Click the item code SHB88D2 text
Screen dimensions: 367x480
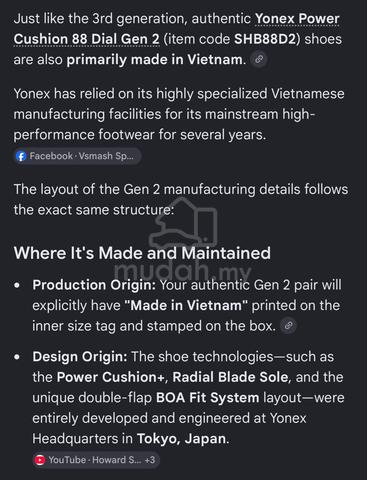tap(265, 39)
